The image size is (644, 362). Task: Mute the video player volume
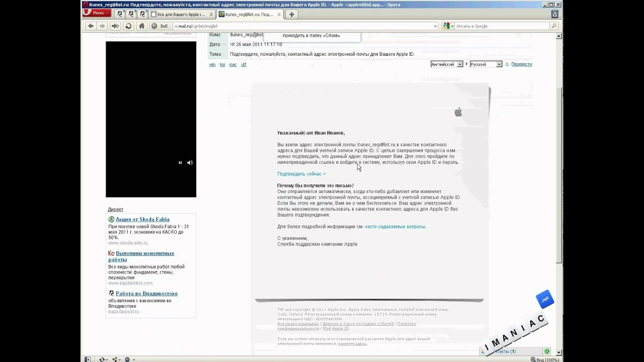(x=190, y=163)
